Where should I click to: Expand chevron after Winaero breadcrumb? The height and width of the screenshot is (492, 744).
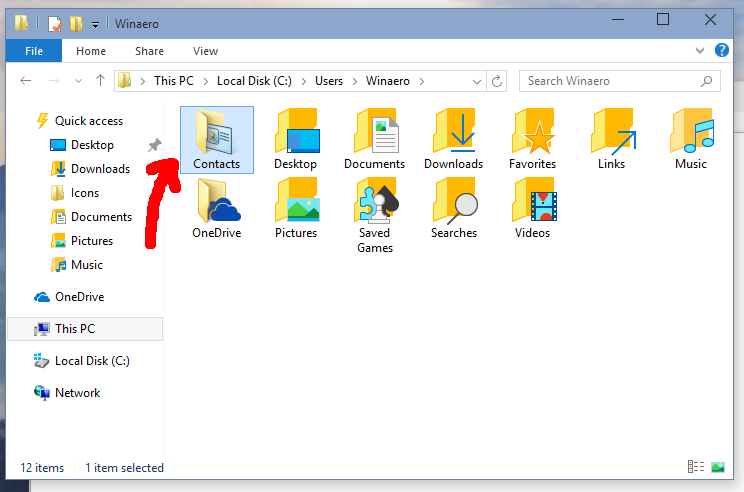(x=421, y=82)
